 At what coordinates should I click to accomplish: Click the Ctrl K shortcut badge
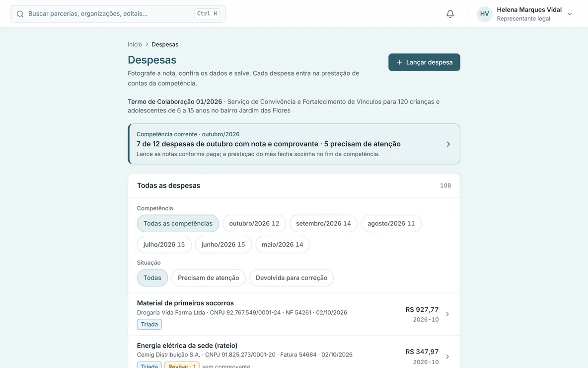tap(207, 13)
